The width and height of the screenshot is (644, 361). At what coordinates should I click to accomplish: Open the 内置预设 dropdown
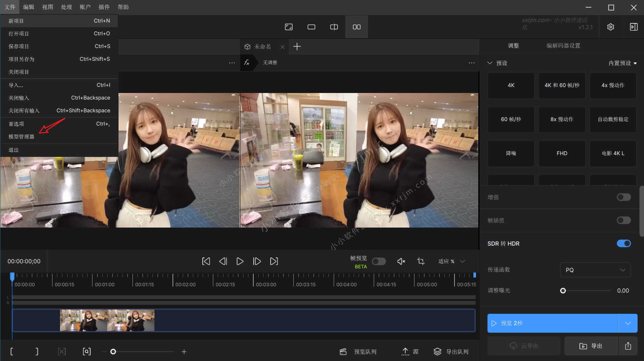622,63
